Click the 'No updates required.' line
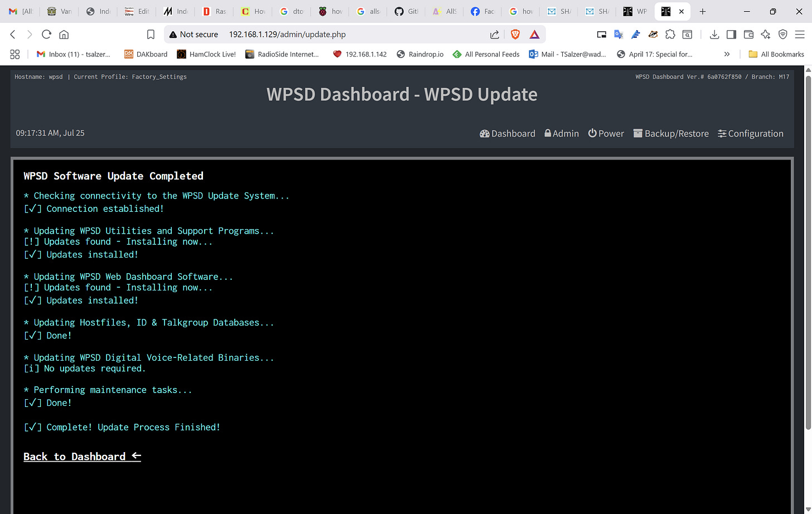Viewport: 812px width, 514px height. 85,368
